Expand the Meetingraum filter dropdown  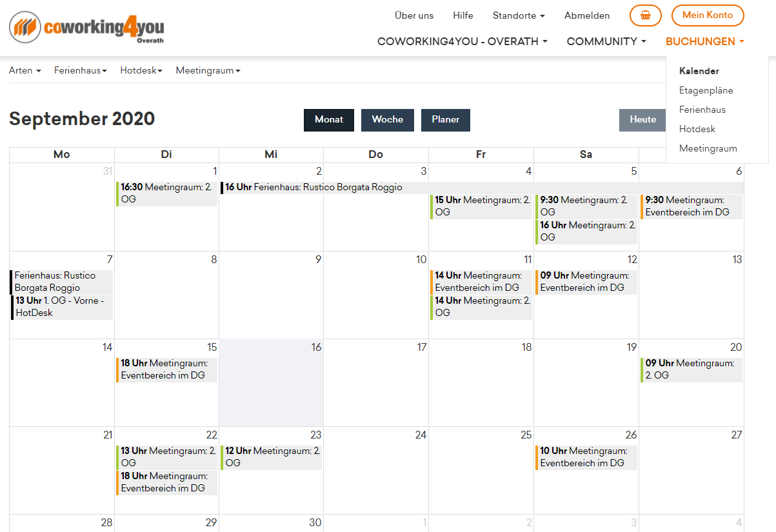208,70
